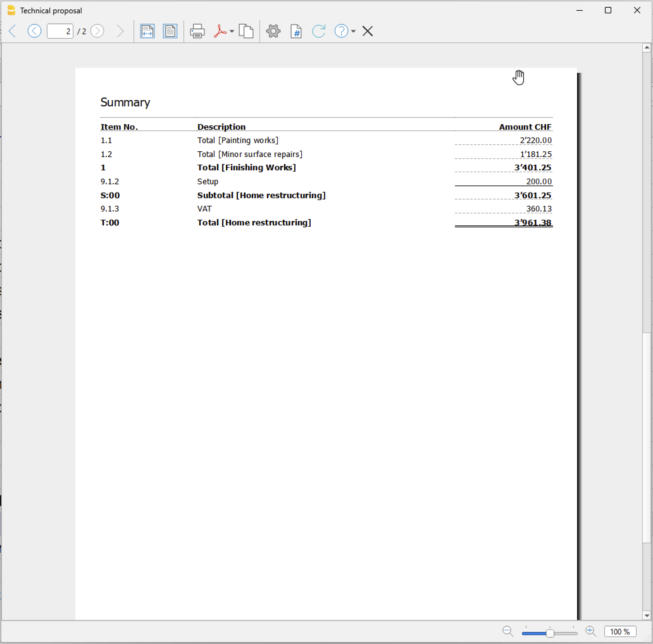Image resolution: width=653 pixels, height=644 pixels.
Task: Open help question mark
Action: 341,31
